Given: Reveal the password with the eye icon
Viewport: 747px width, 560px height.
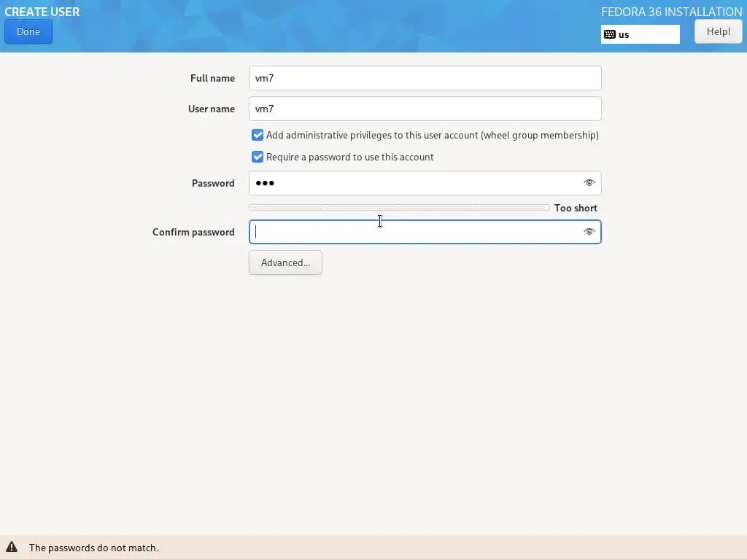Looking at the screenshot, I should point(589,183).
